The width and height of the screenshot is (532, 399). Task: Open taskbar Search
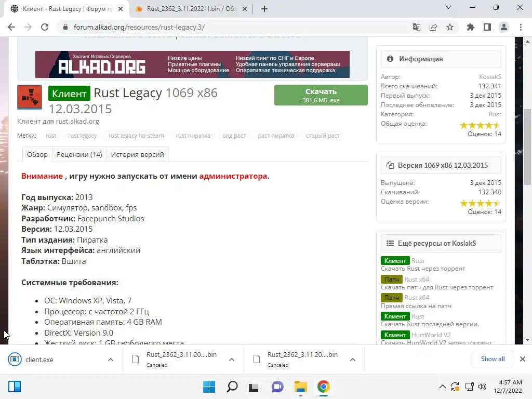tap(232, 387)
